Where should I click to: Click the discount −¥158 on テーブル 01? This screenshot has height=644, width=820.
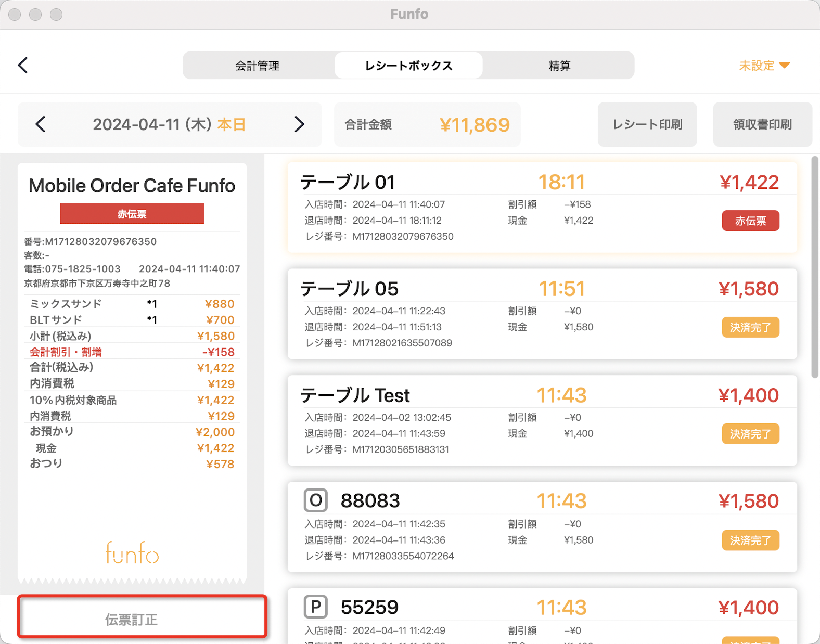(577, 204)
